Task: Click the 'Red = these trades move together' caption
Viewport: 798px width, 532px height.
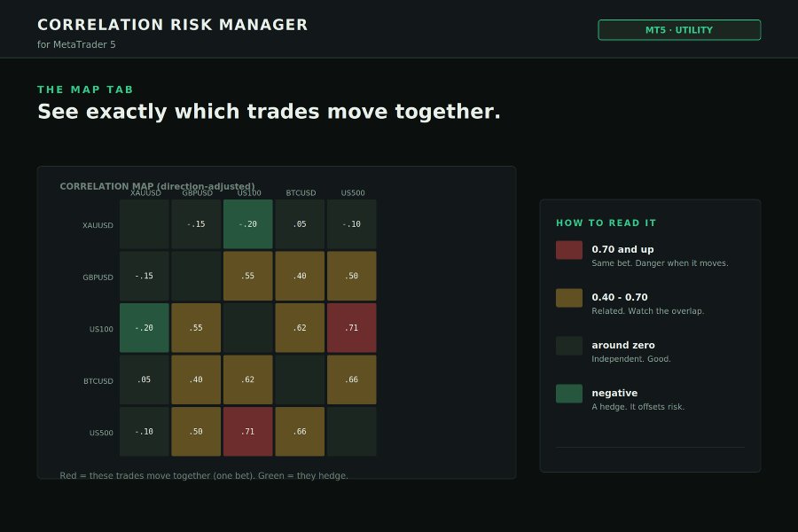Action: (x=204, y=475)
